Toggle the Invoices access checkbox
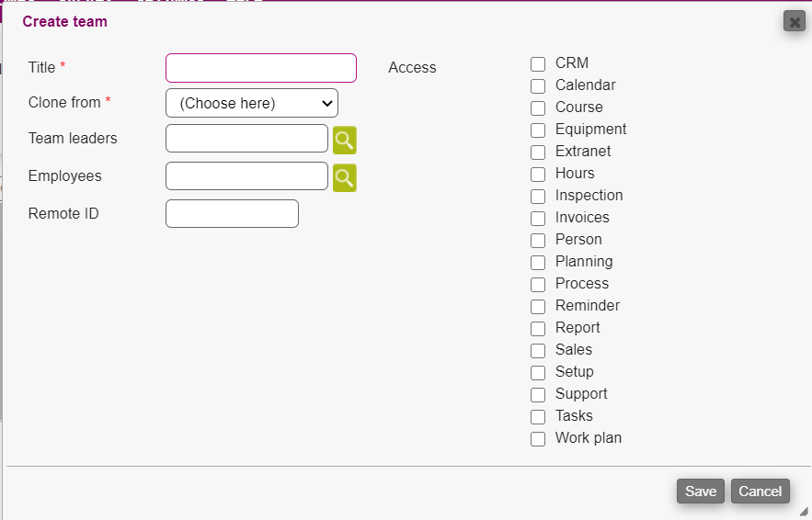The width and height of the screenshot is (812, 520). click(x=538, y=219)
